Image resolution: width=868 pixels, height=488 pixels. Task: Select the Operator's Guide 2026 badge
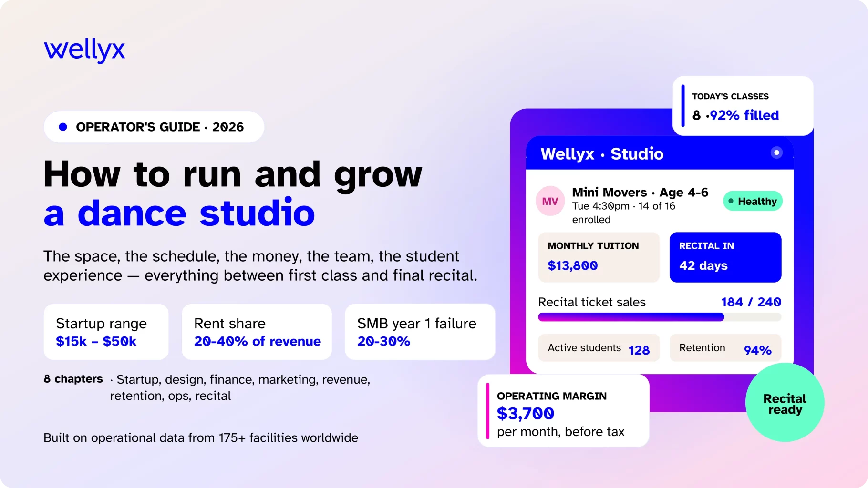click(154, 126)
